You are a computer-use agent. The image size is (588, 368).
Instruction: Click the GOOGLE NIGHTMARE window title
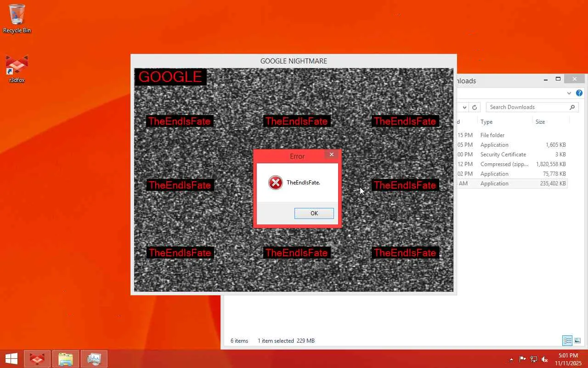[x=294, y=61]
